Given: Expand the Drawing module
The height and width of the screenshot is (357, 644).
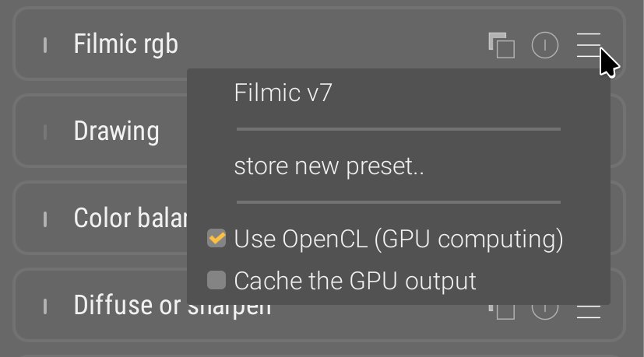Looking at the screenshot, I should tap(116, 131).
